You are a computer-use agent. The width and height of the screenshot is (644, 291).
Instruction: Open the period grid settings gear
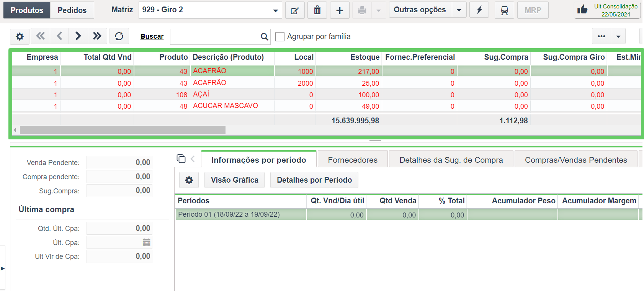189,180
